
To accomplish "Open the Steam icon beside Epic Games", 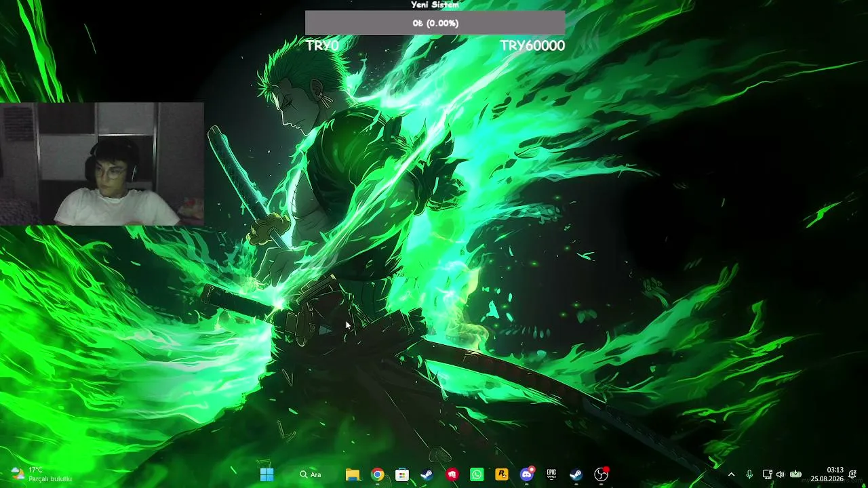I will coord(576,474).
